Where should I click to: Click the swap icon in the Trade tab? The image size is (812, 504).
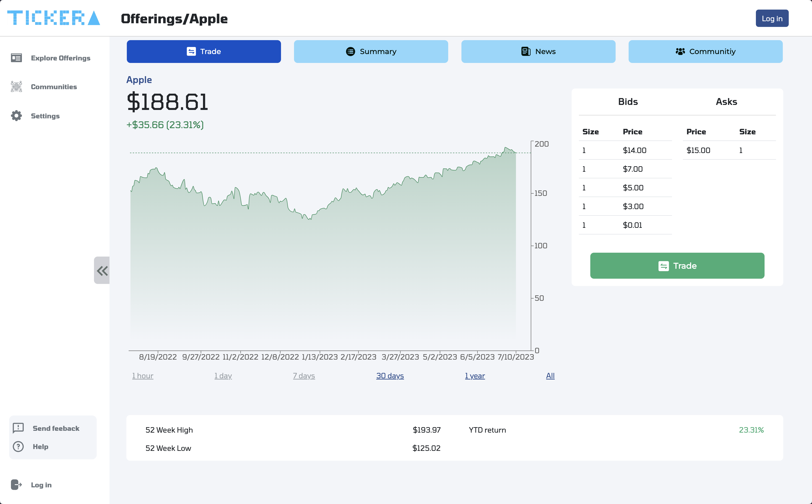pos(191,51)
